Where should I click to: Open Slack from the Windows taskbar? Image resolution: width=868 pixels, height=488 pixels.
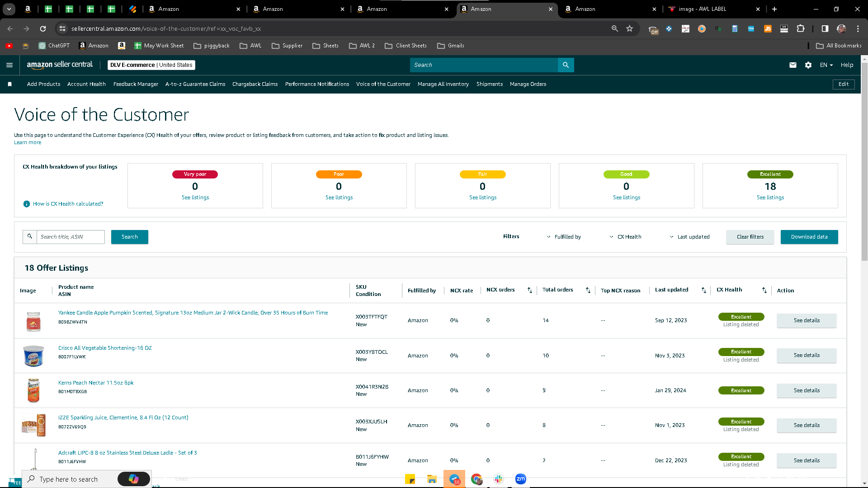point(499,479)
